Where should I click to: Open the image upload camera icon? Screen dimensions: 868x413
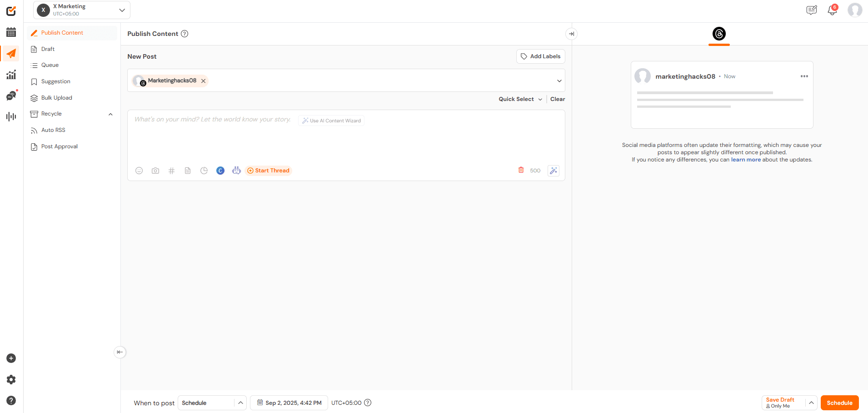[155, 170]
